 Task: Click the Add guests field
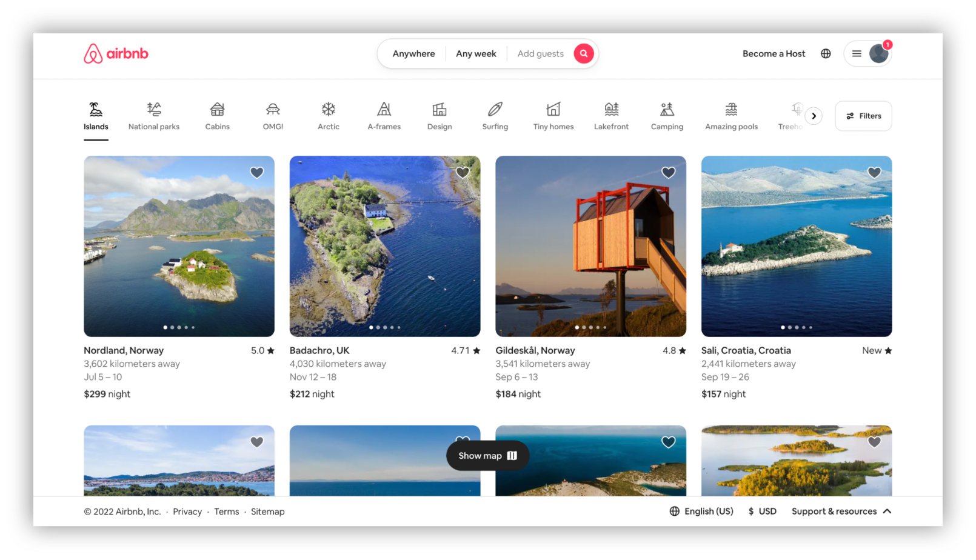tap(541, 53)
